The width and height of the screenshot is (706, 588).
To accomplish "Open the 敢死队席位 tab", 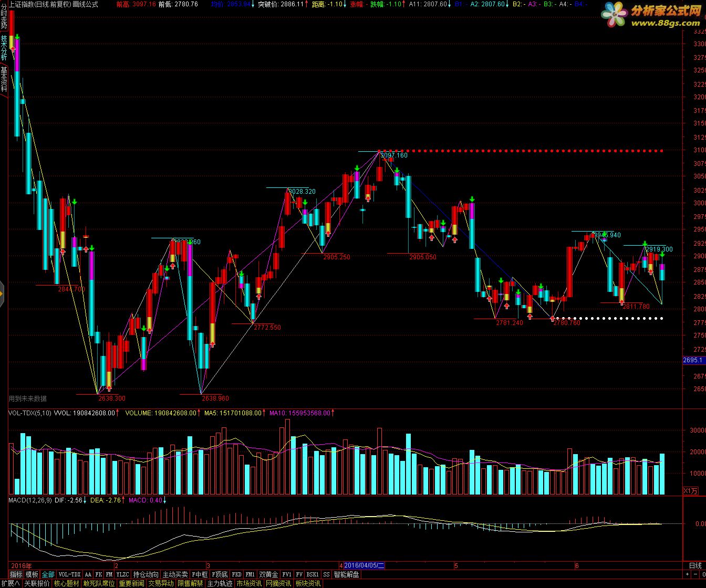I will tap(99, 583).
